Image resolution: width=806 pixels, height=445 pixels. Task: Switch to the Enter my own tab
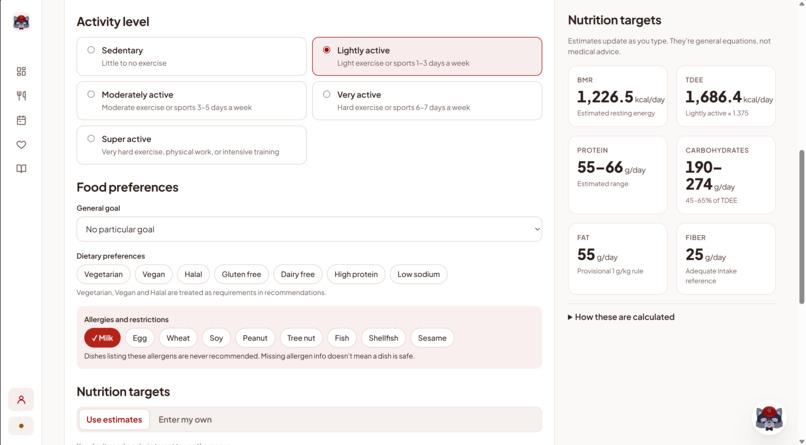click(x=185, y=420)
